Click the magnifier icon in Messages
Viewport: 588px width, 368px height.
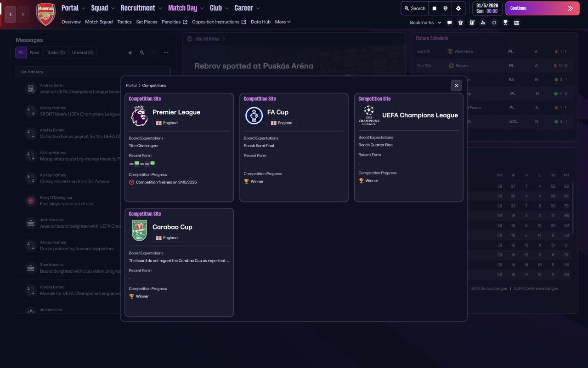click(x=142, y=53)
